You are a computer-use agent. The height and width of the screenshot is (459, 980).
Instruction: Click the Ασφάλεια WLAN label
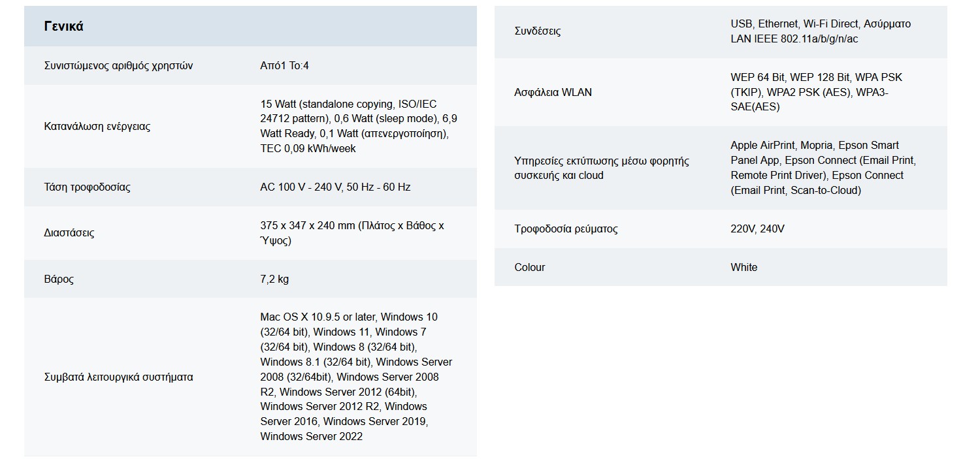tap(553, 93)
